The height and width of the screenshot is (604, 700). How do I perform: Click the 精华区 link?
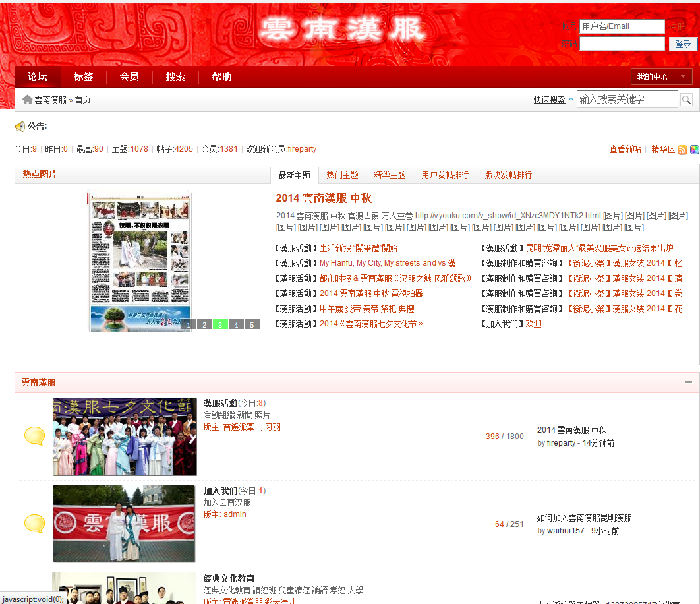(663, 149)
